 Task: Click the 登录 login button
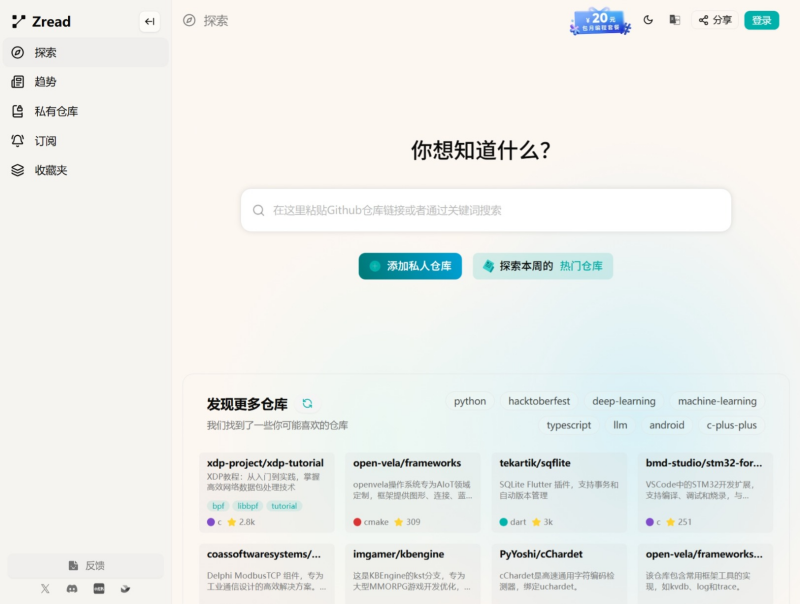click(761, 20)
